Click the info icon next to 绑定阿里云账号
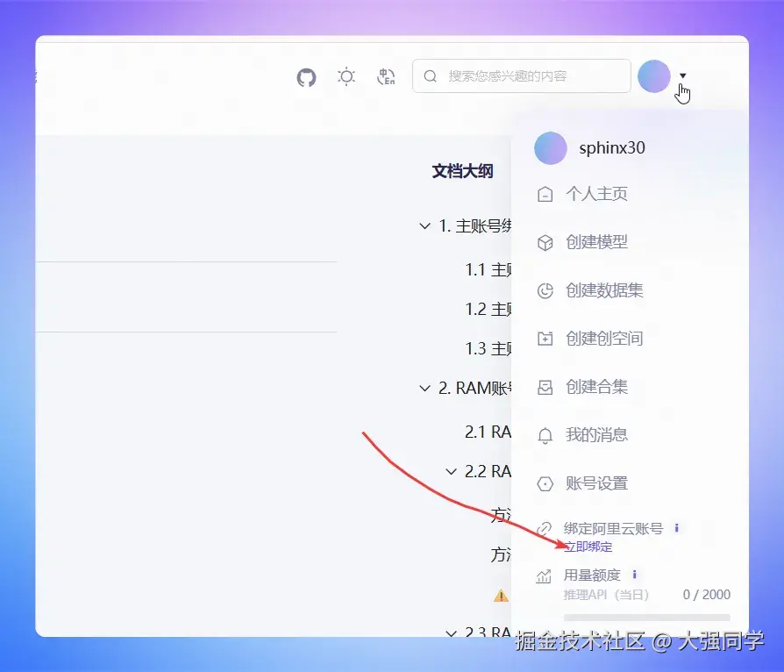Image resolution: width=784 pixels, height=672 pixels. (676, 528)
